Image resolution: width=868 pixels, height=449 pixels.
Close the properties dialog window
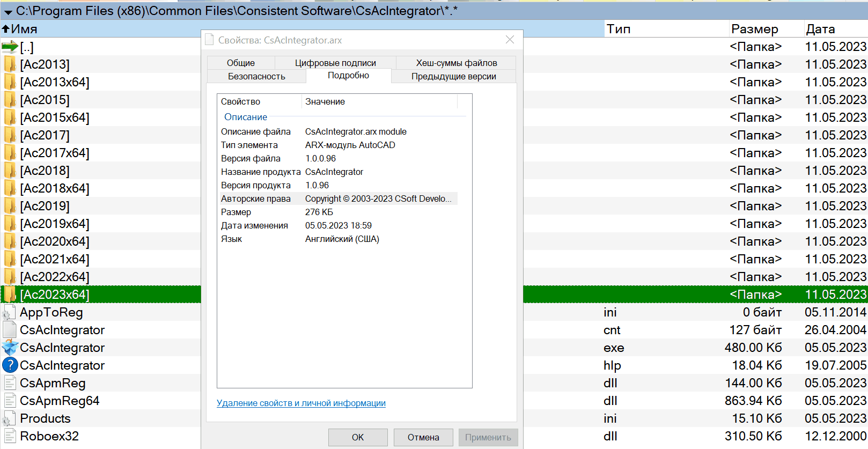pos(510,40)
